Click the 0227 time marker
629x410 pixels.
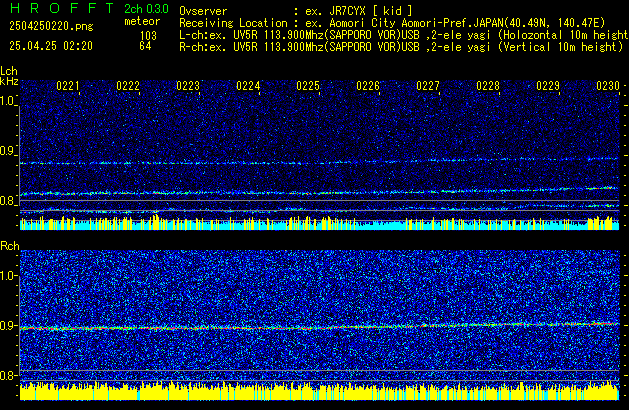pos(428,86)
